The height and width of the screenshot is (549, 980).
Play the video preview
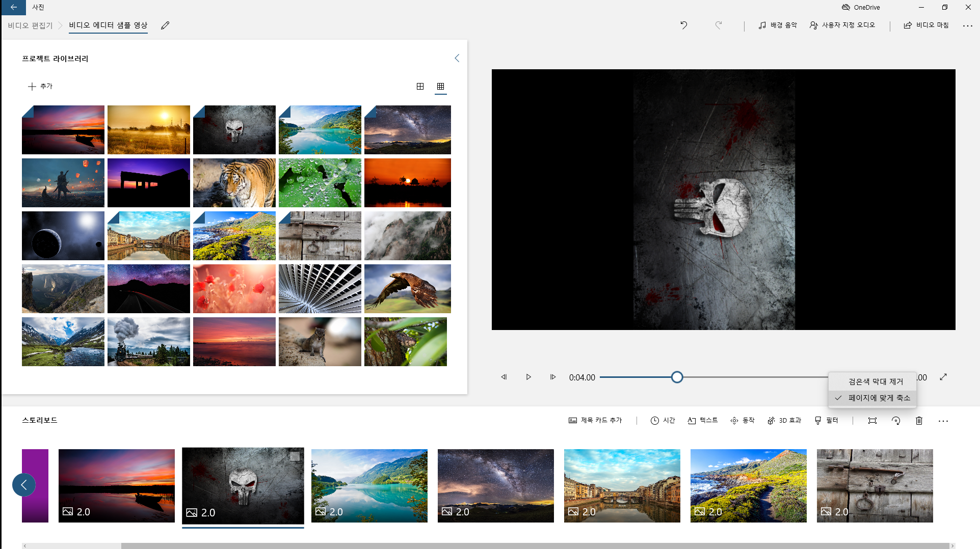(x=528, y=377)
